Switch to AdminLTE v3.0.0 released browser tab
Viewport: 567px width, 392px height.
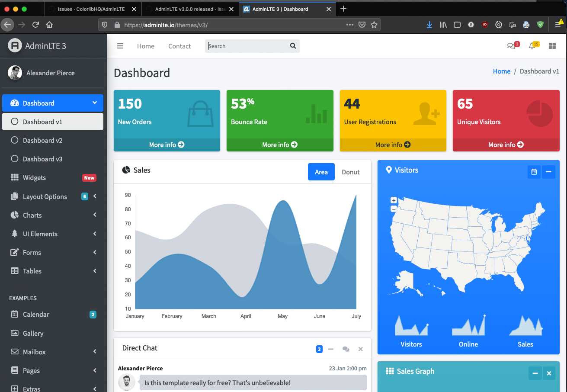(190, 9)
